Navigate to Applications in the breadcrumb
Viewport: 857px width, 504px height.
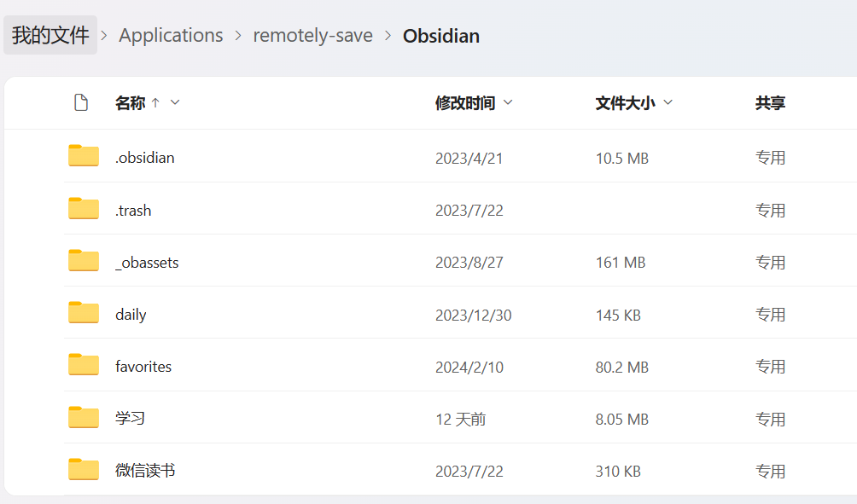pyautogui.click(x=171, y=36)
